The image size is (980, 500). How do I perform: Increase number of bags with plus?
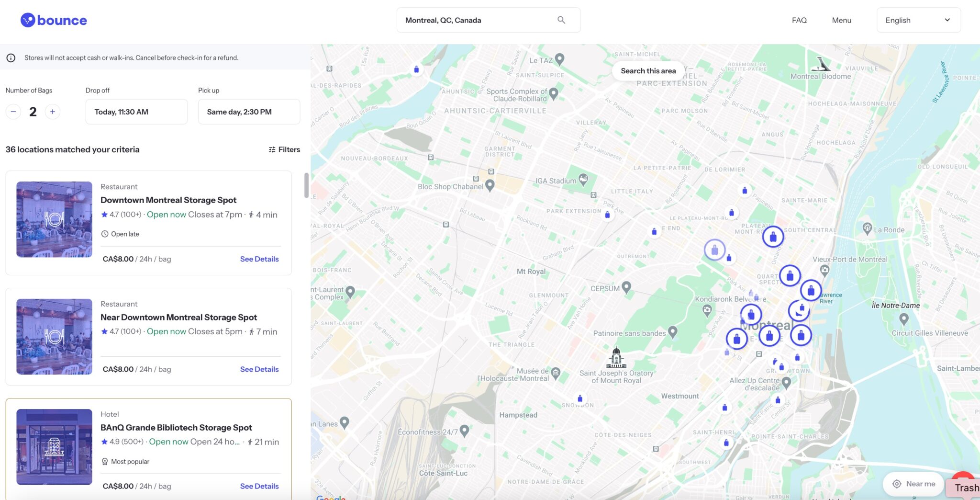[53, 112]
